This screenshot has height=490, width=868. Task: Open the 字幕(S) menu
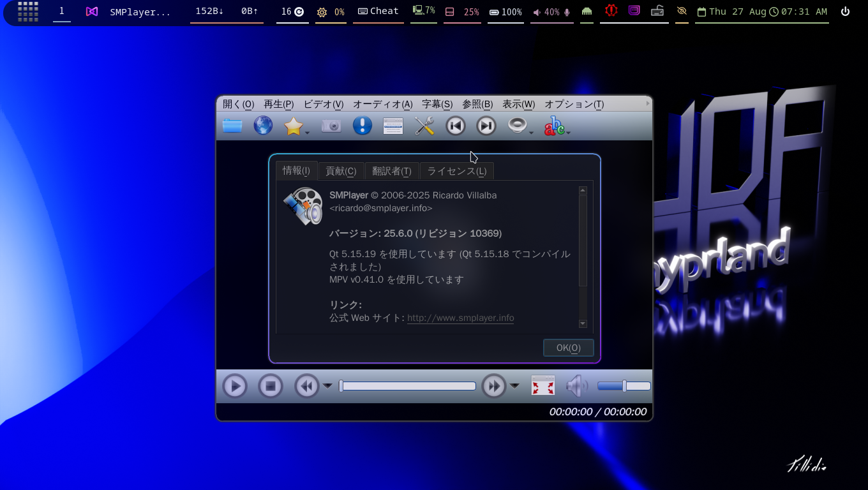(x=437, y=104)
